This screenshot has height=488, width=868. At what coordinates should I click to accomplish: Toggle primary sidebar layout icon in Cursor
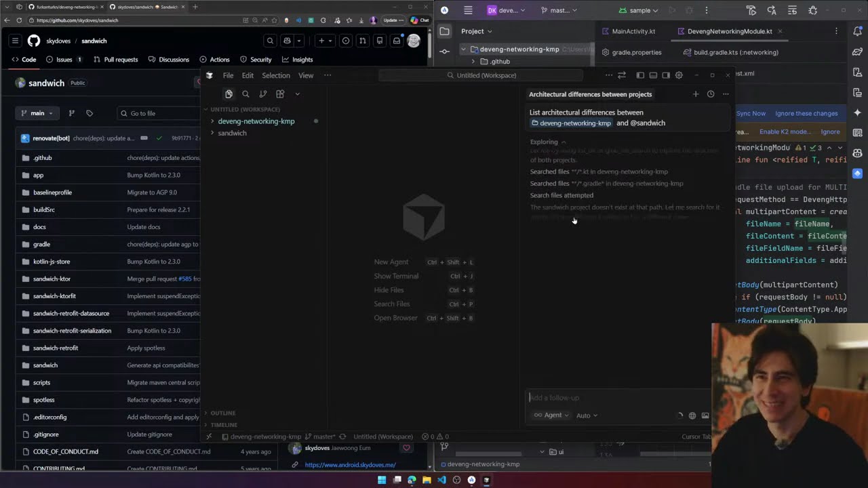point(640,75)
